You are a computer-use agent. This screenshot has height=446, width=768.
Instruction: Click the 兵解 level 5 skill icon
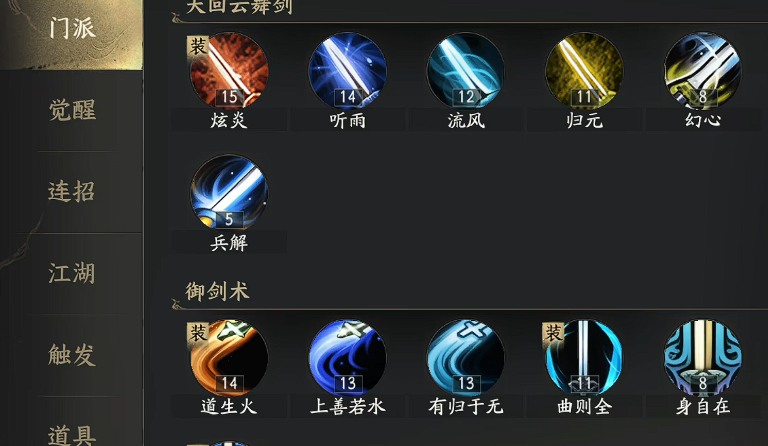pyautogui.click(x=229, y=192)
